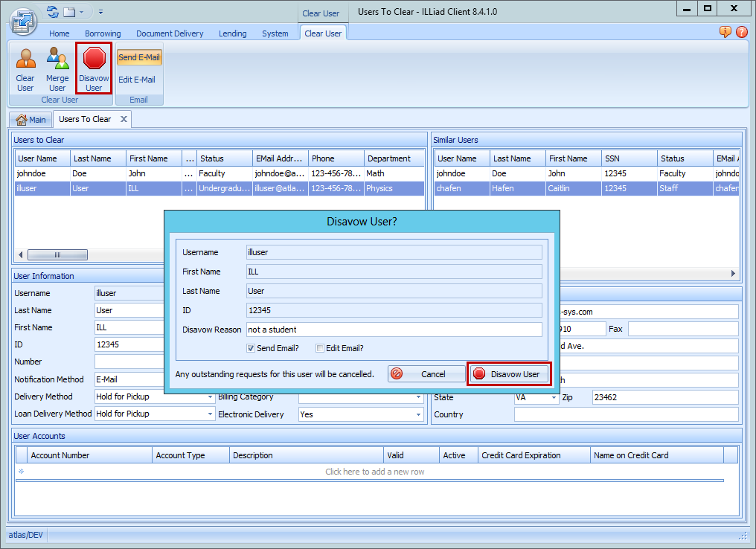Expand the Delivery Method dropdown
Image resolution: width=756 pixels, height=549 pixels.
(x=211, y=397)
